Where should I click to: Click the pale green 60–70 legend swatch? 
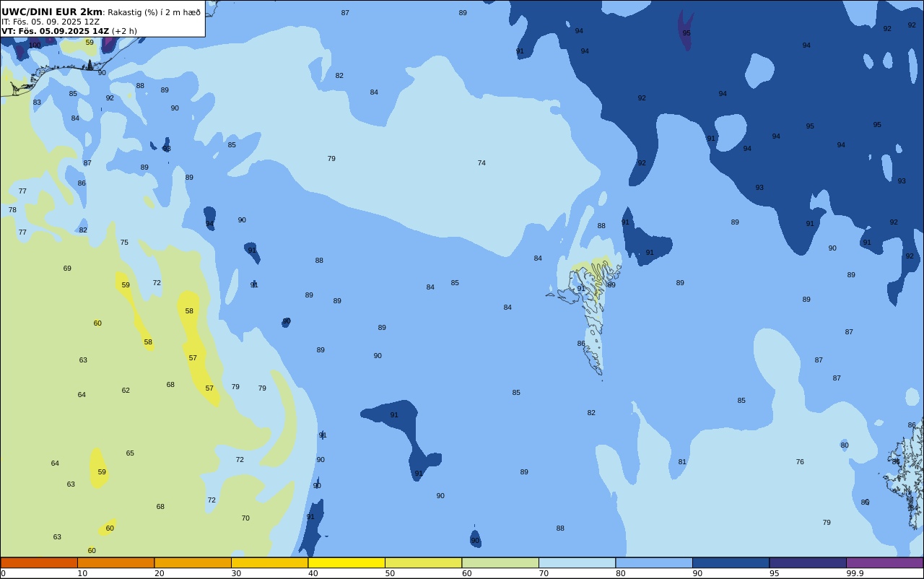pyautogui.click(x=500, y=562)
